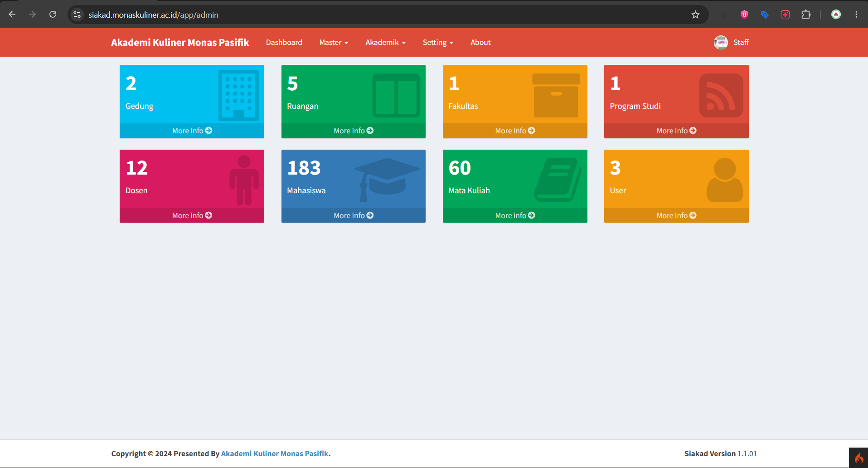The height and width of the screenshot is (468, 868).
Task: Open the Staff user profile menu
Action: [x=731, y=42]
